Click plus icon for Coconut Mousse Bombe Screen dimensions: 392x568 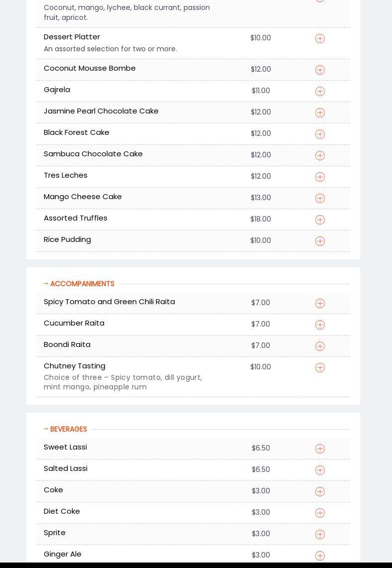(320, 70)
